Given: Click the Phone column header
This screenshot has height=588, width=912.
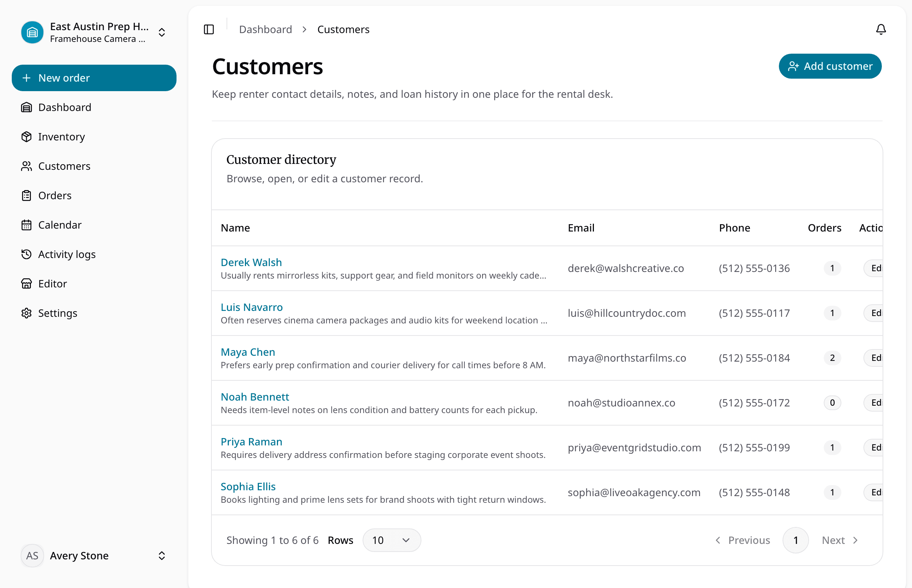Looking at the screenshot, I should [734, 228].
